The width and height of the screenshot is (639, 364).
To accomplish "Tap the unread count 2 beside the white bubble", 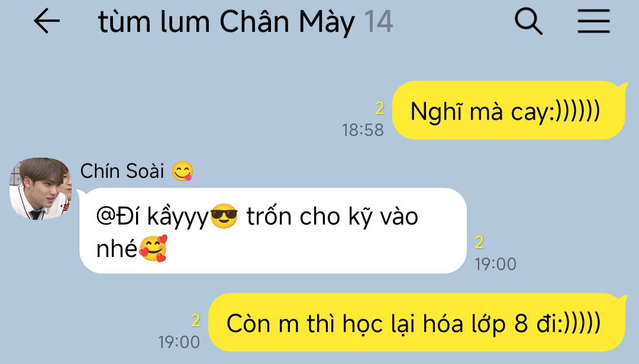I will click(479, 243).
